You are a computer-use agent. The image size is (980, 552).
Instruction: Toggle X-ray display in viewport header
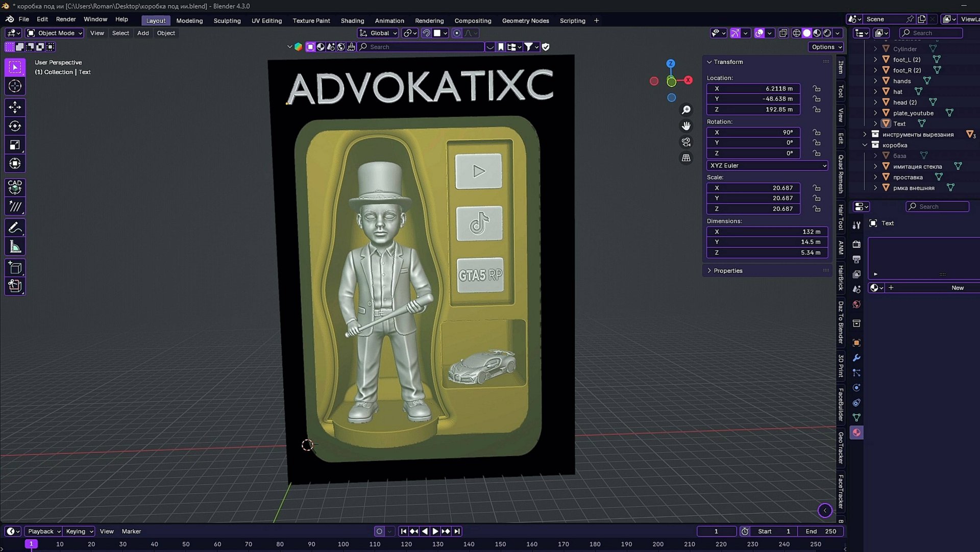tap(783, 33)
